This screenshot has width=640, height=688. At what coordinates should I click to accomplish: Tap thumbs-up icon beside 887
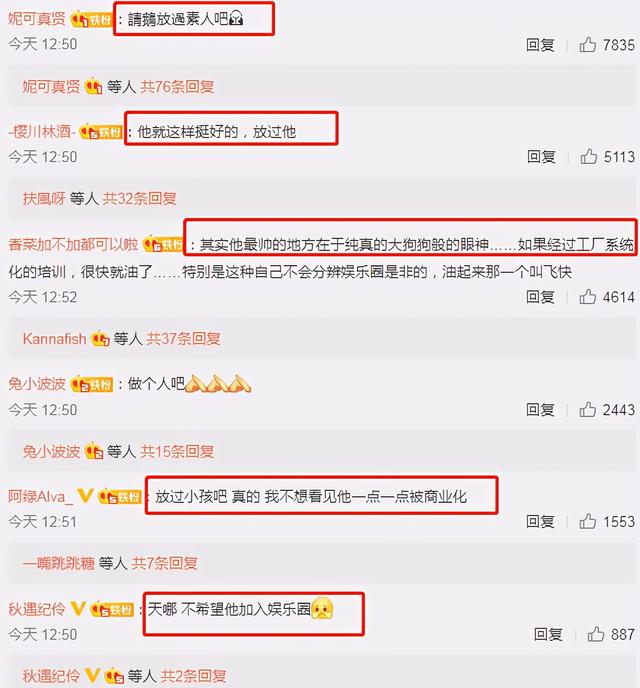[596, 634]
